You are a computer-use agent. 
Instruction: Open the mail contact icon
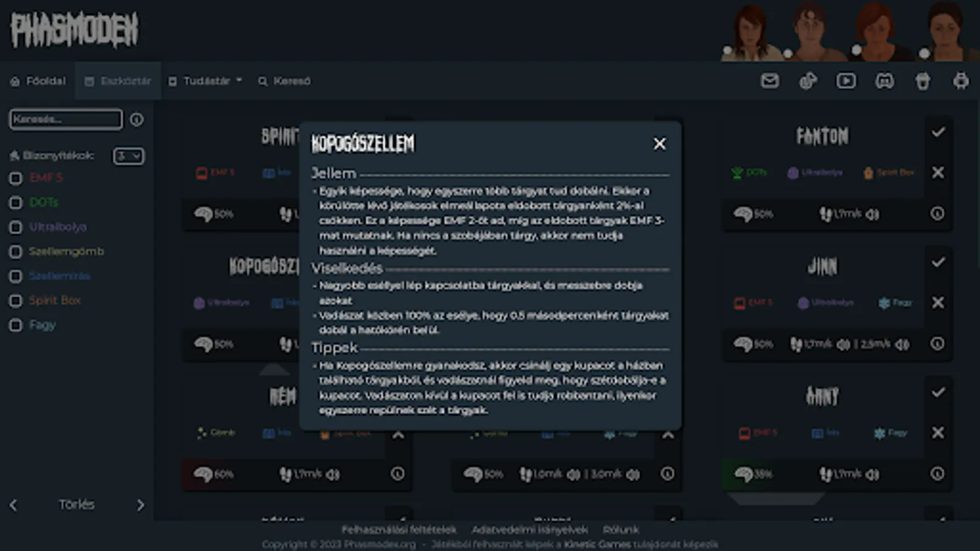(x=770, y=81)
